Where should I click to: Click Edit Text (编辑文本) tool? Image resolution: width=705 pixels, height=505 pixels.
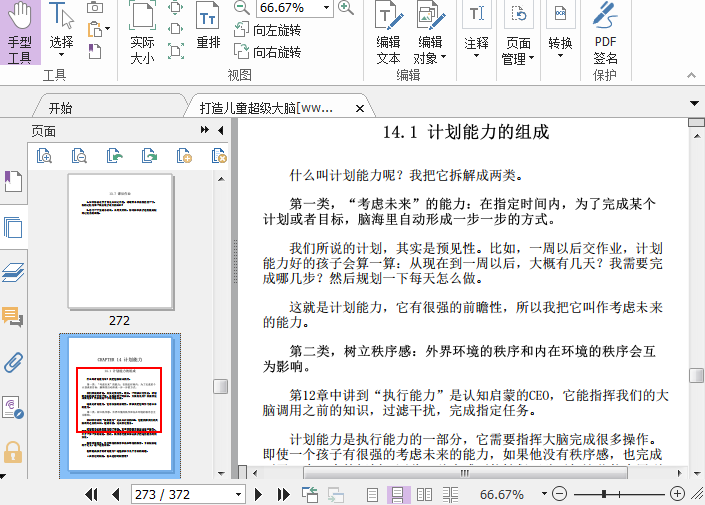coord(388,33)
